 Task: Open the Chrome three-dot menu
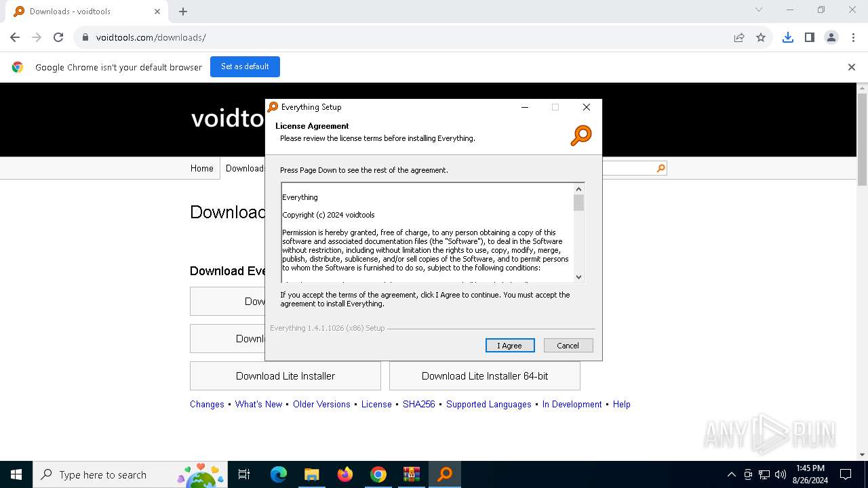point(852,37)
